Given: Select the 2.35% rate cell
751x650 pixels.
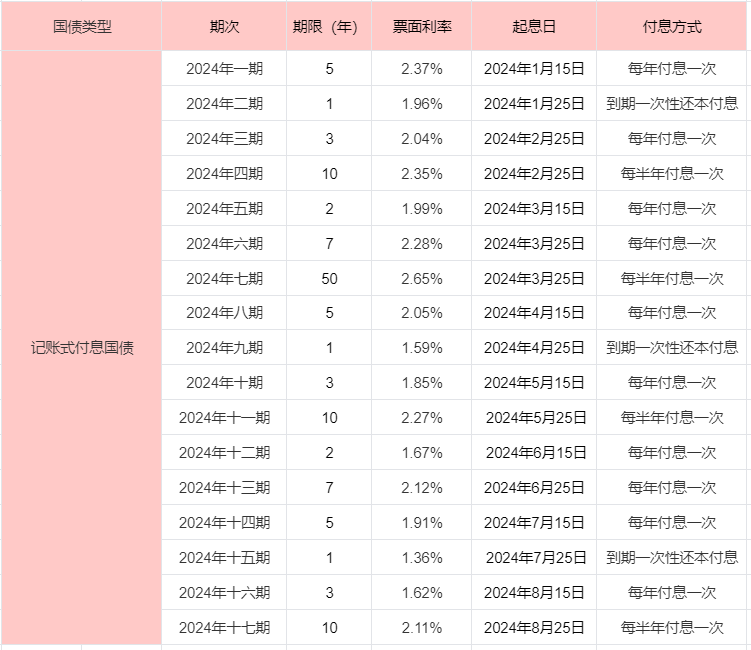Looking at the screenshot, I should point(421,173).
